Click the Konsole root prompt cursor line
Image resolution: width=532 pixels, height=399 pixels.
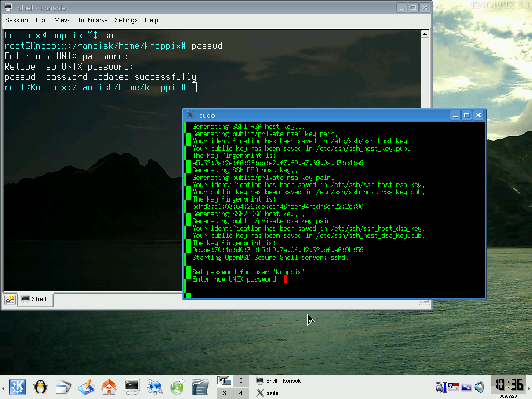point(101,87)
